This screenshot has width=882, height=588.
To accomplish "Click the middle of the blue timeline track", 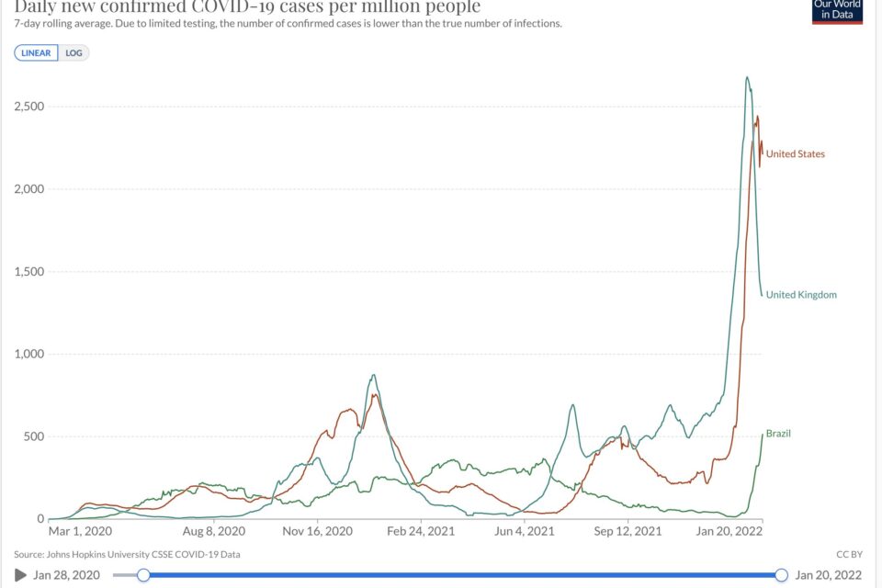I will pyautogui.click(x=462, y=575).
